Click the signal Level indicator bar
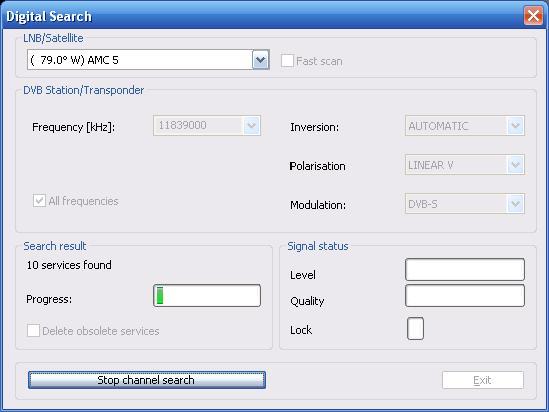 pyautogui.click(x=465, y=269)
